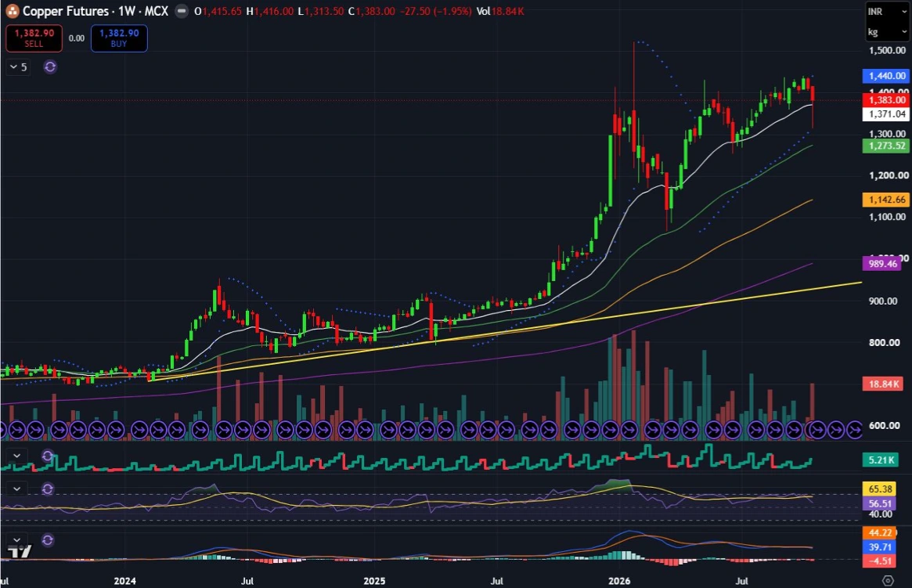Image resolution: width=912 pixels, height=588 pixels.
Task: Click the green 1,273.52 moving average label
Action: (x=886, y=146)
